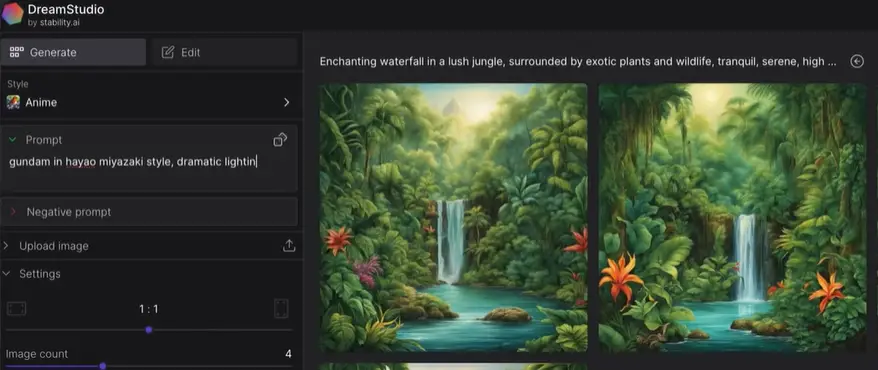Click the DreamStudio hexagon logo
This screenshot has height=370, width=878.
[x=12, y=14]
